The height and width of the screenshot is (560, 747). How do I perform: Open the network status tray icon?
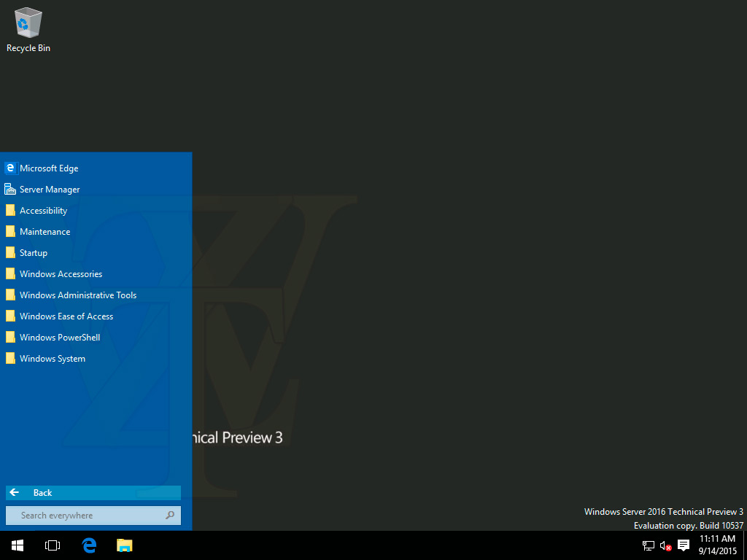tap(648, 545)
